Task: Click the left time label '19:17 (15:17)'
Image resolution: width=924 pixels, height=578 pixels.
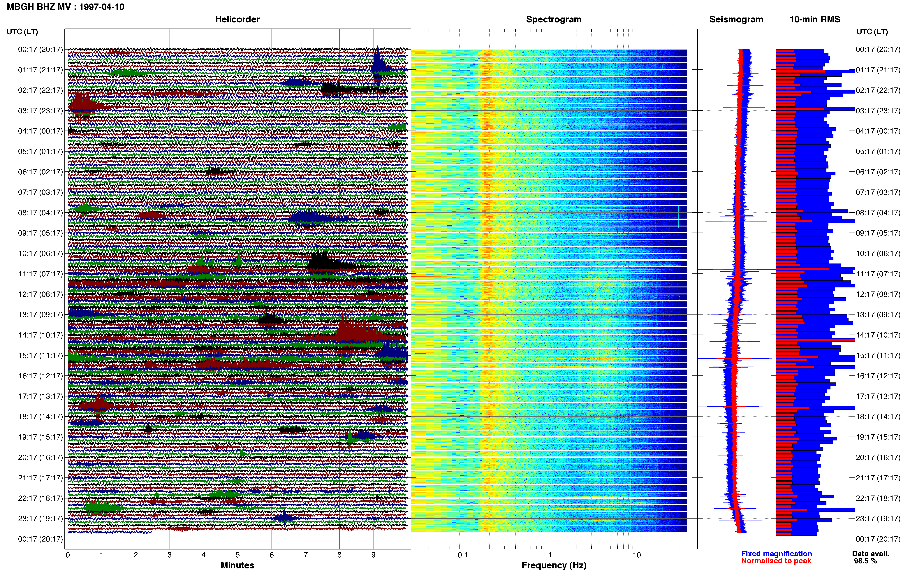Action: tap(41, 437)
